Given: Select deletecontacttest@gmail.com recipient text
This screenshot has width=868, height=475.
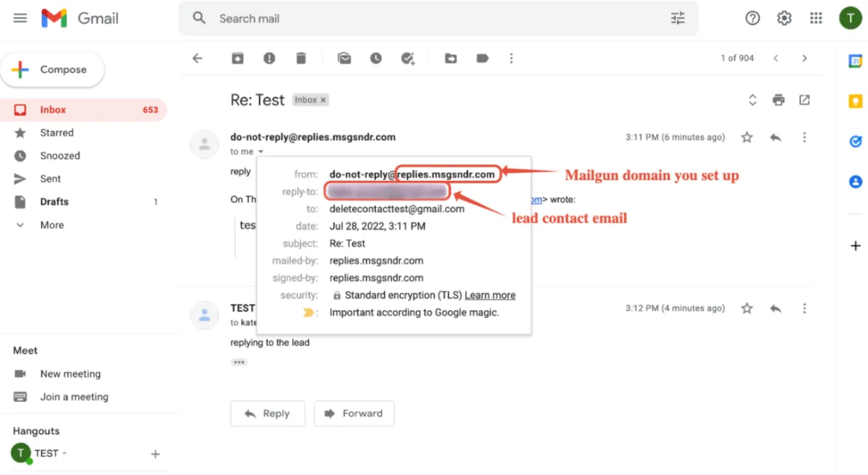Looking at the screenshot, I should tap(397, 209).
